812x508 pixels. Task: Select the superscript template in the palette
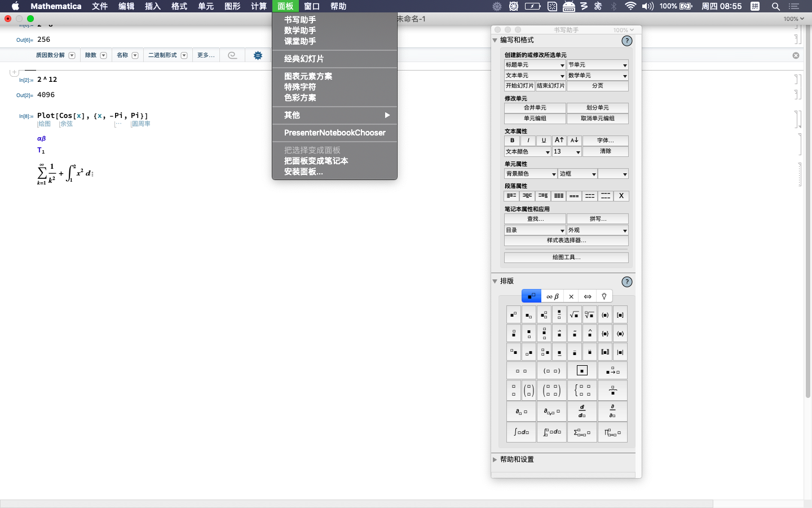pos(513,314)
